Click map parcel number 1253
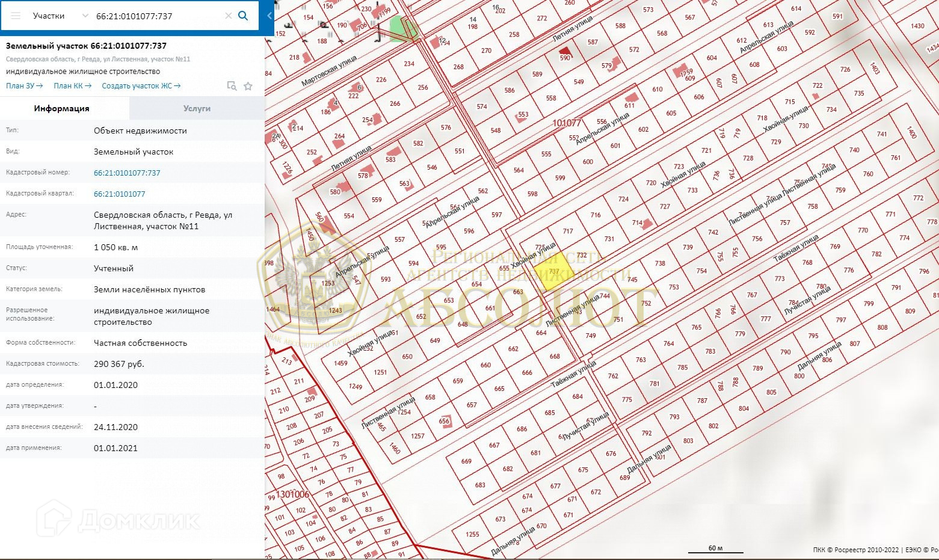This screenshot has height=560, width=939. pyautogui.click(x=328, y=283)
